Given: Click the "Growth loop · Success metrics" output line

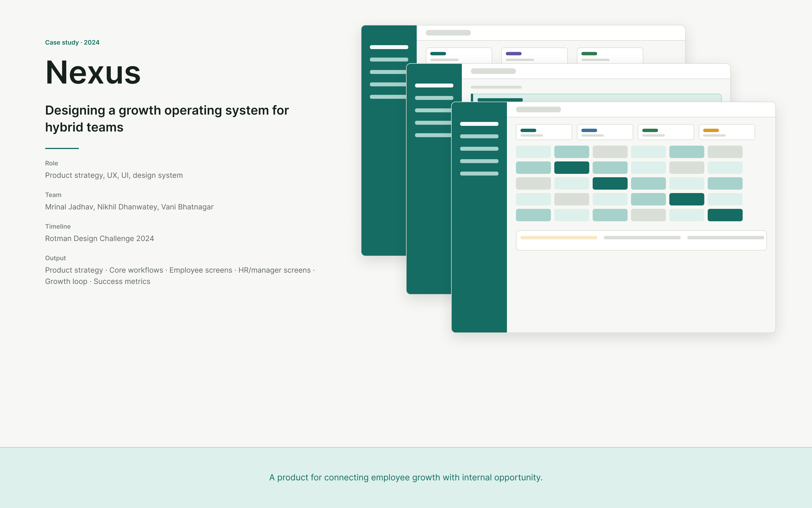Looking at the screenshot, I should pyautogui.click(x=98, y=282).
